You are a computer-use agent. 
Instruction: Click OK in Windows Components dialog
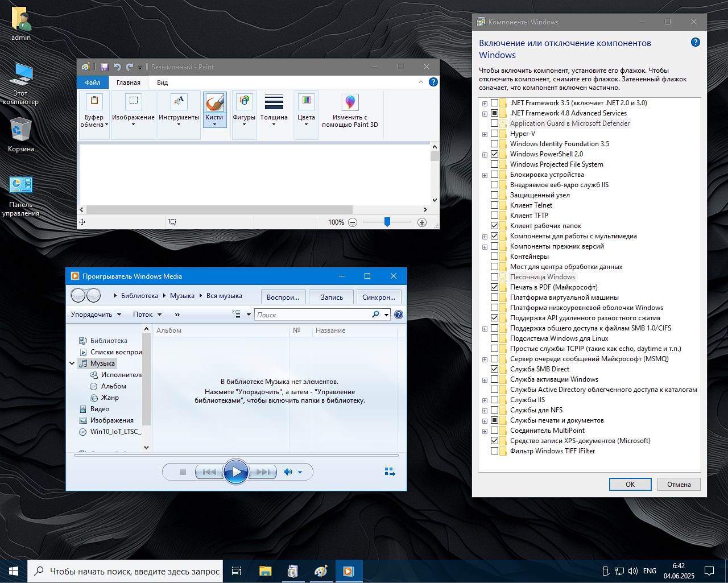coord(630,484)
